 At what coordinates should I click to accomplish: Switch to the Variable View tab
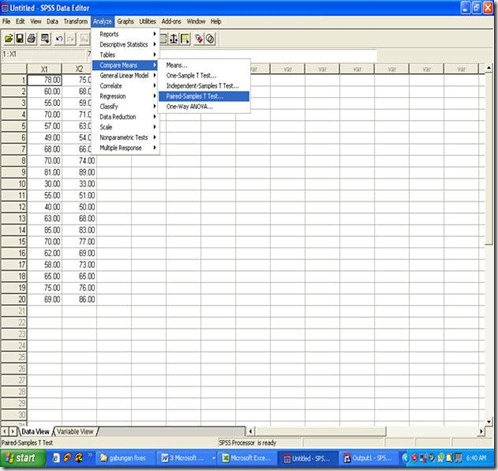[75, 431]
